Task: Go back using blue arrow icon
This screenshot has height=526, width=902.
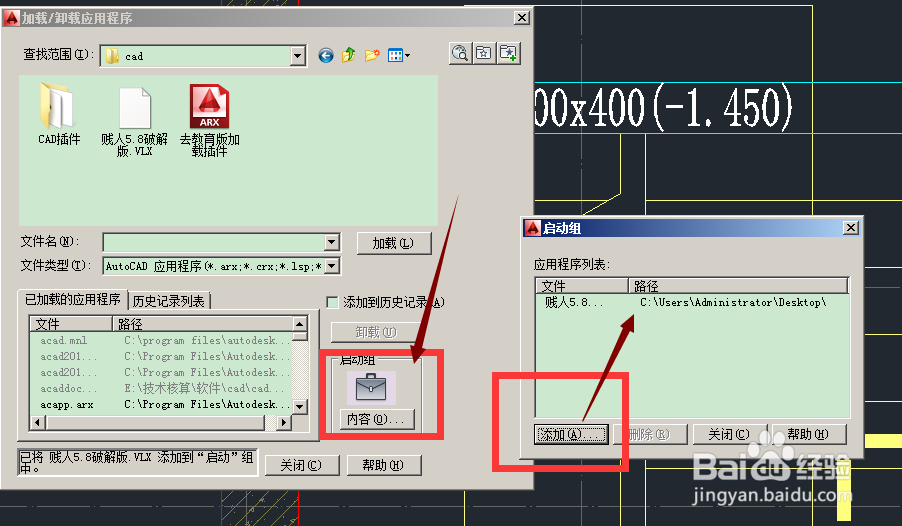Action: pyautogui.click(x=326, y=55)
